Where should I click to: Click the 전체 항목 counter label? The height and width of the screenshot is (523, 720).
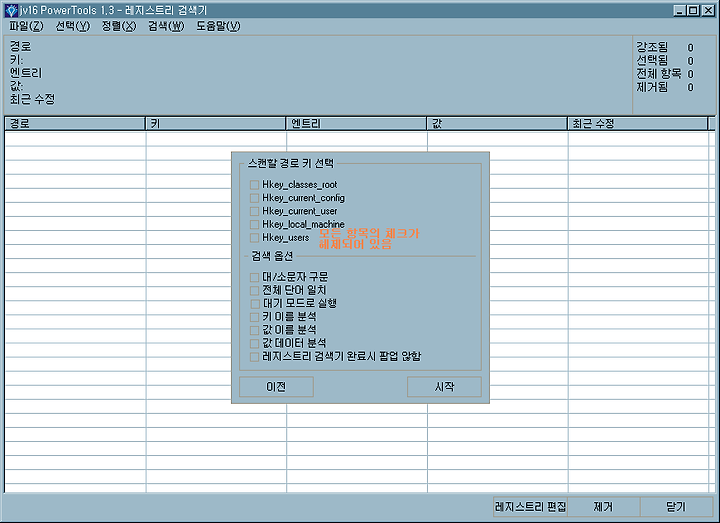pyautogui.click(x=659, y=73)
